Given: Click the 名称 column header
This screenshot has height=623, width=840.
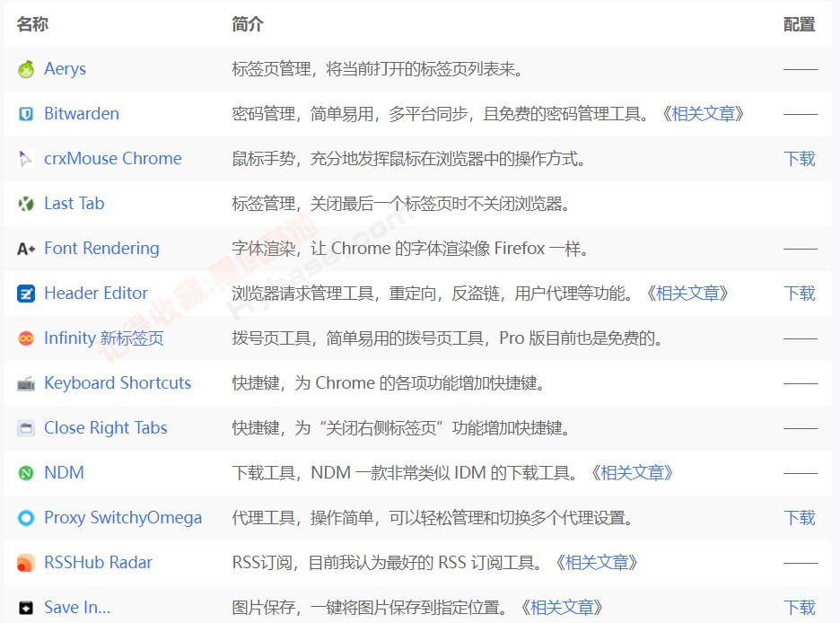Looking at the screenshot, I should 32,24.
